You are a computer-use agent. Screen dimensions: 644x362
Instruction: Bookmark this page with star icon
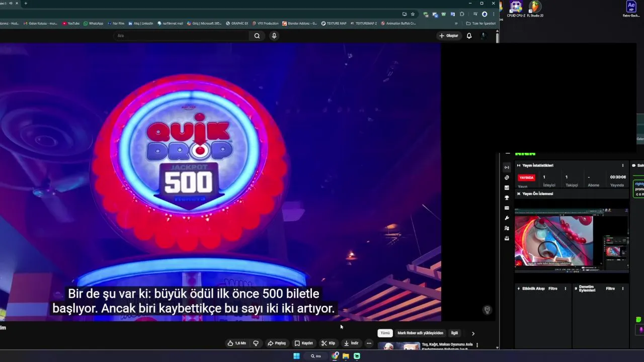[x=413, y=14]
